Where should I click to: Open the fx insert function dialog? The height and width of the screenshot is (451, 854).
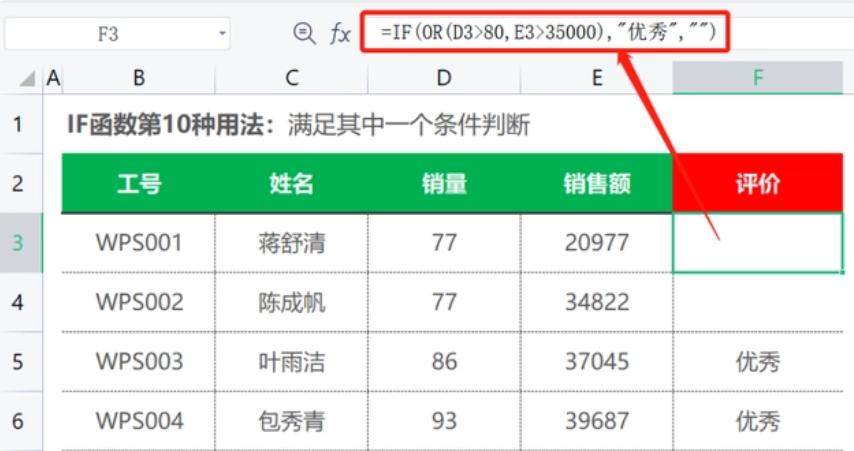point(340,34)
